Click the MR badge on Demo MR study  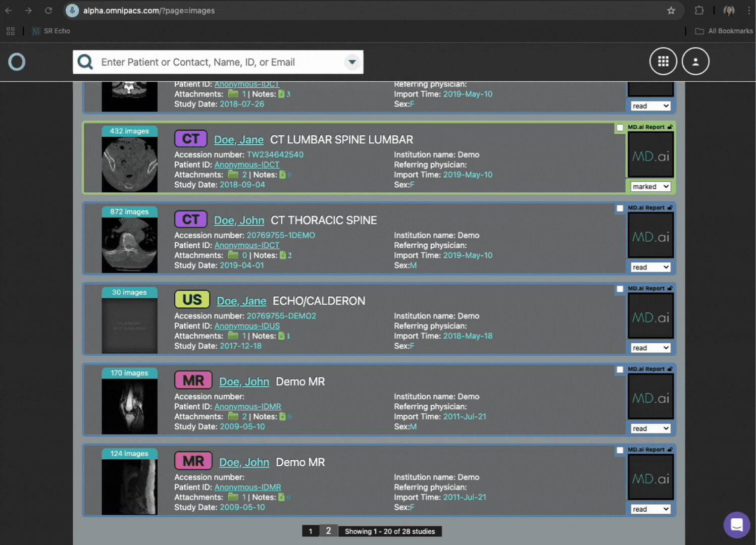point(193,380)
